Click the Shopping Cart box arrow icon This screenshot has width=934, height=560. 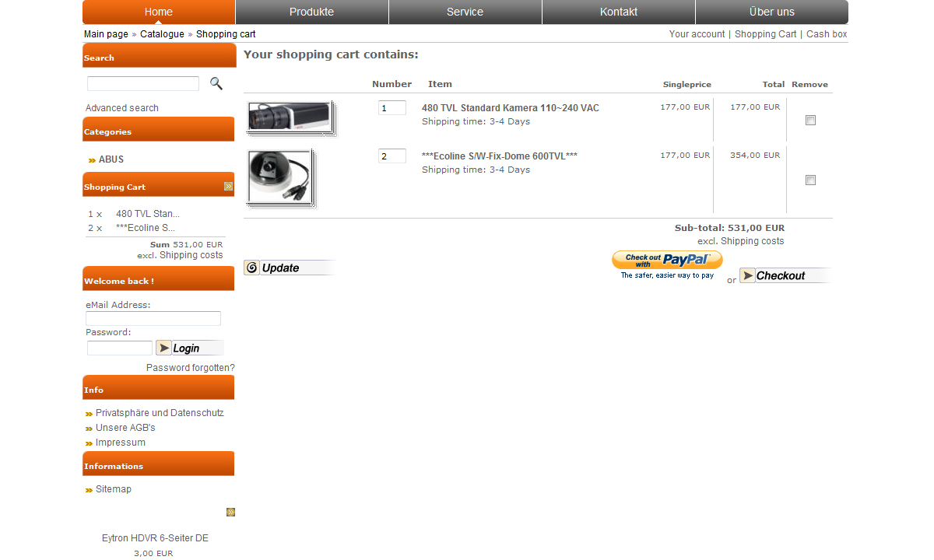coord(229,187)
